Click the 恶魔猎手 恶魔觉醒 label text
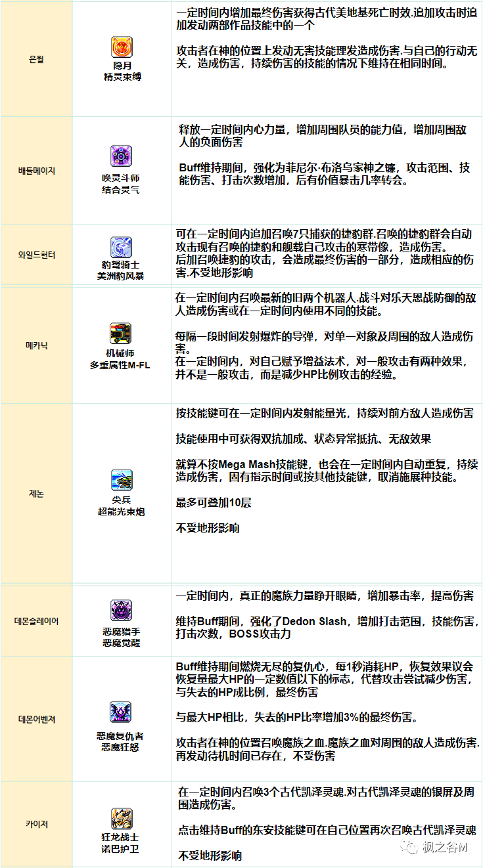The image size is (483, 868). coord(121,637)
